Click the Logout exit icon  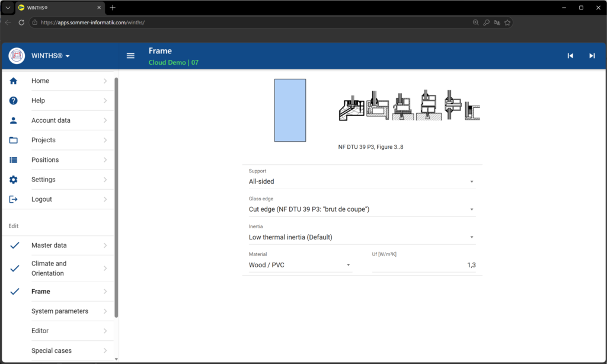14,199
